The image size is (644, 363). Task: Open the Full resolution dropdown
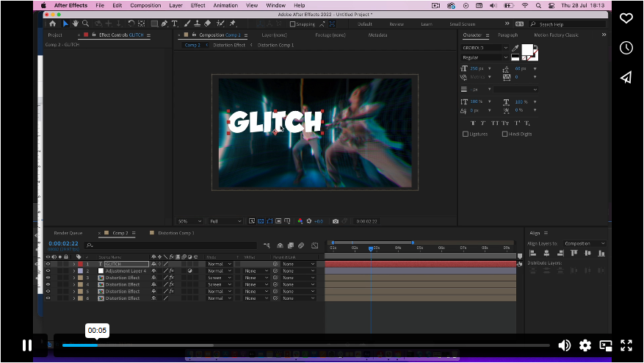coord(225,221)
